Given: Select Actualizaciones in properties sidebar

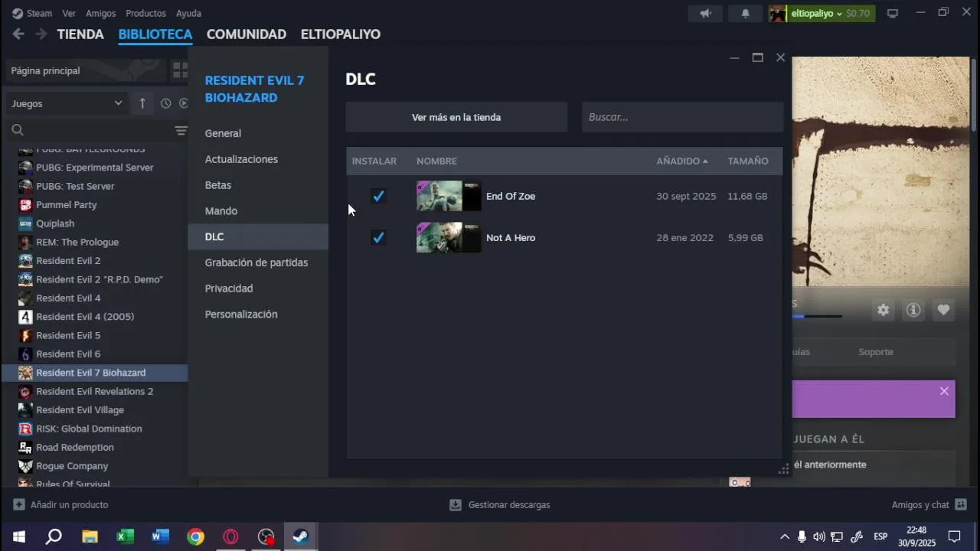Looking at the screenshot, I should pyautogui.click(x=258, y=159).
